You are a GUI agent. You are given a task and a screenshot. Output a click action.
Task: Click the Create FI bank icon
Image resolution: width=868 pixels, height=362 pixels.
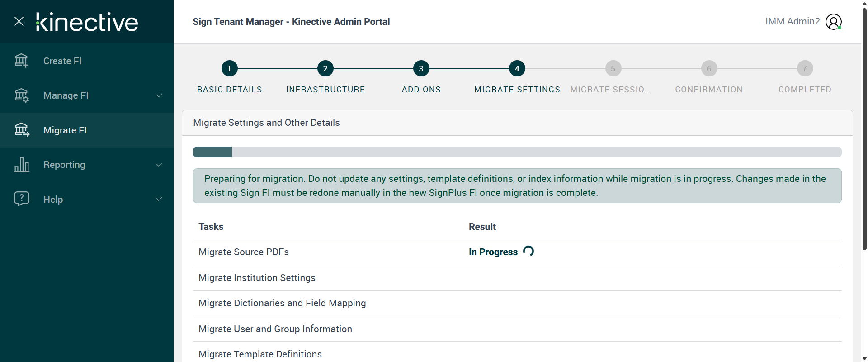[21, 61]
